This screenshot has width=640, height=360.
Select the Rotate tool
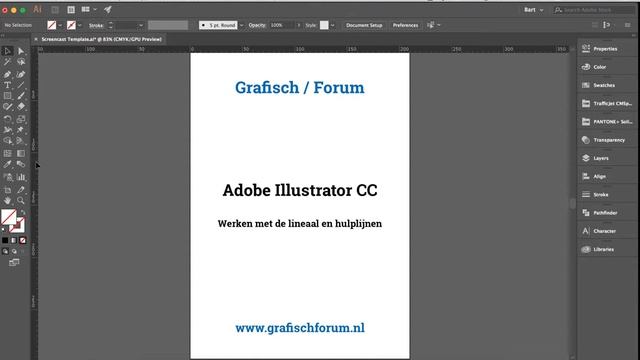[x=7, y=119]
